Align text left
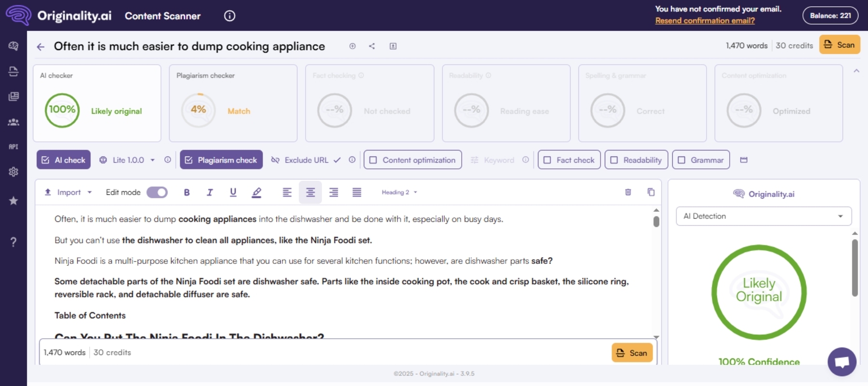Viewport: 868px width, 386px height. (x=287, y=193)
